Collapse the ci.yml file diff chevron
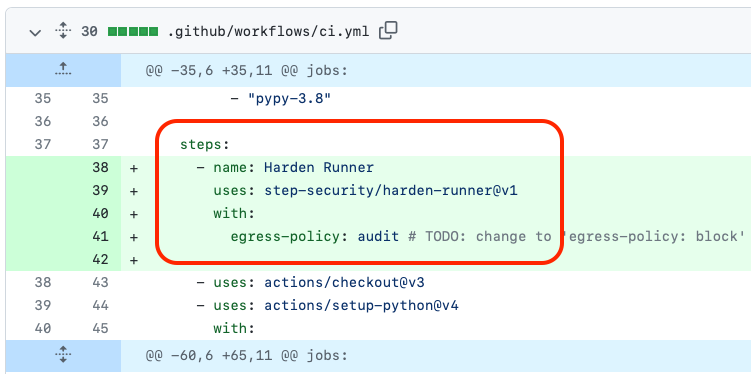Viewport: 751px width, 374px height. point(35,33)
